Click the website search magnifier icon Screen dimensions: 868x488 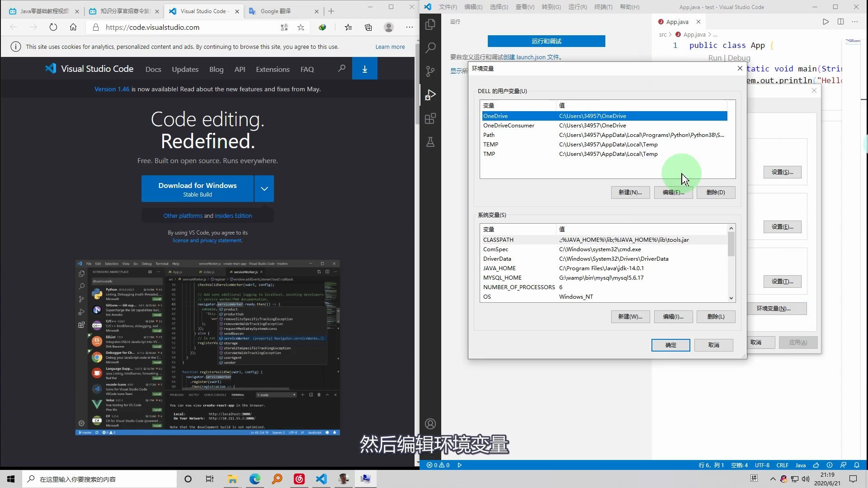342,69
